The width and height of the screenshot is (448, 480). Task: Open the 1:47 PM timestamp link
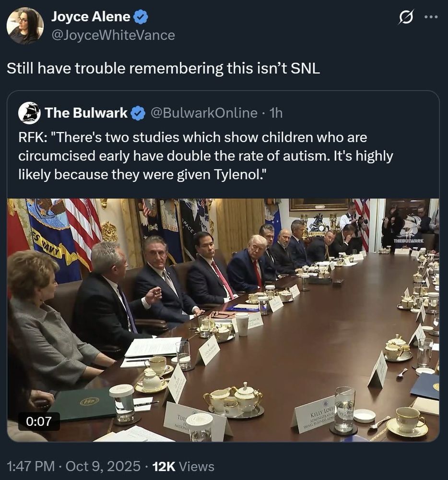click(x=31, y=466)
